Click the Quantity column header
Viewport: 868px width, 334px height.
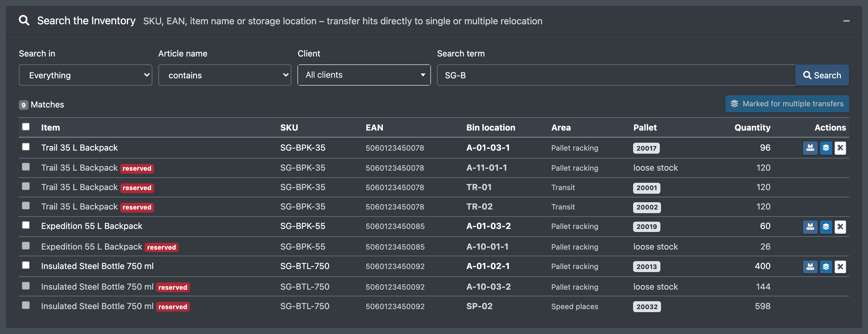(x=752, y=128)
